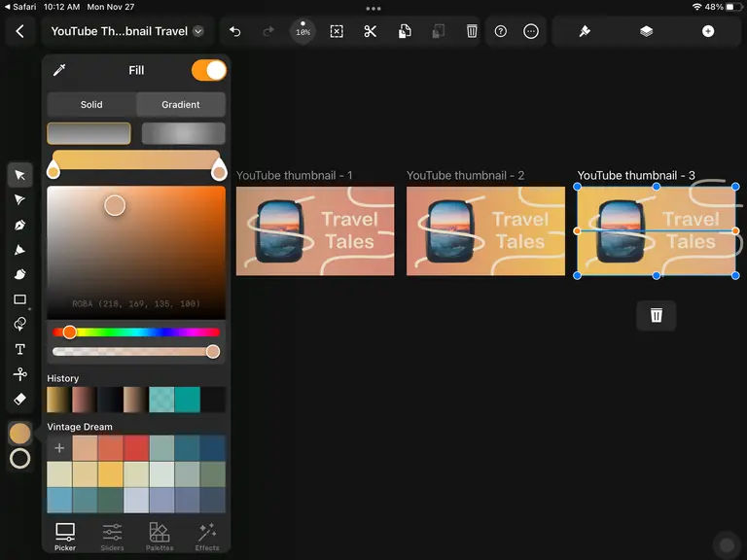The image size is (747, 560).
Task: Click the RGBA (218, 169, 135, 100) value
Action: (x=136, y=303)
